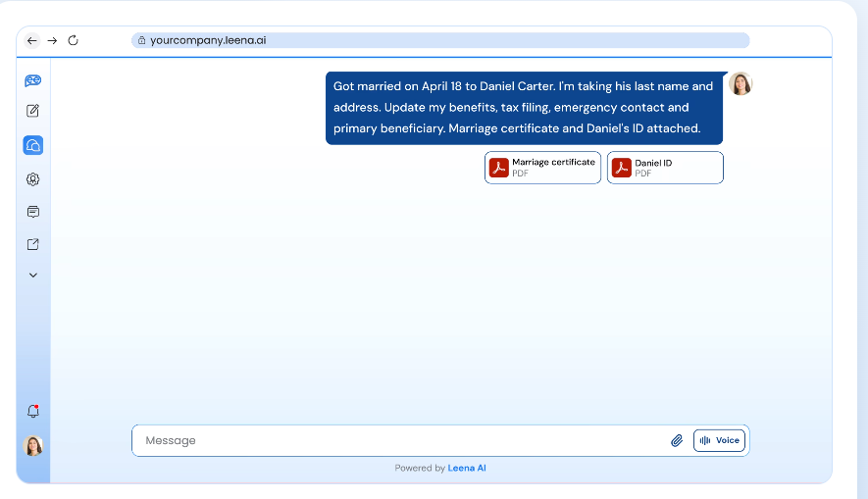868x499 pixels.
Task: Click the browser forward arrow
Action: [x=53, y=40]
